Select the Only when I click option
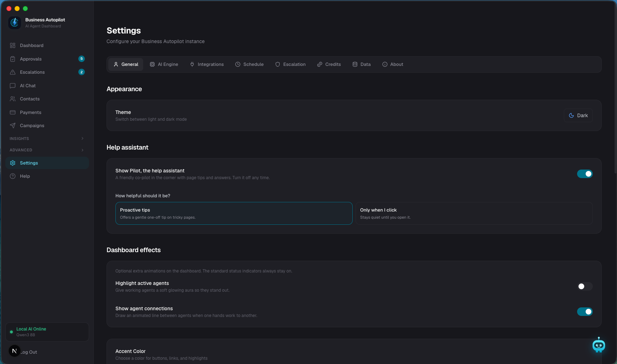 coord(474,213)
